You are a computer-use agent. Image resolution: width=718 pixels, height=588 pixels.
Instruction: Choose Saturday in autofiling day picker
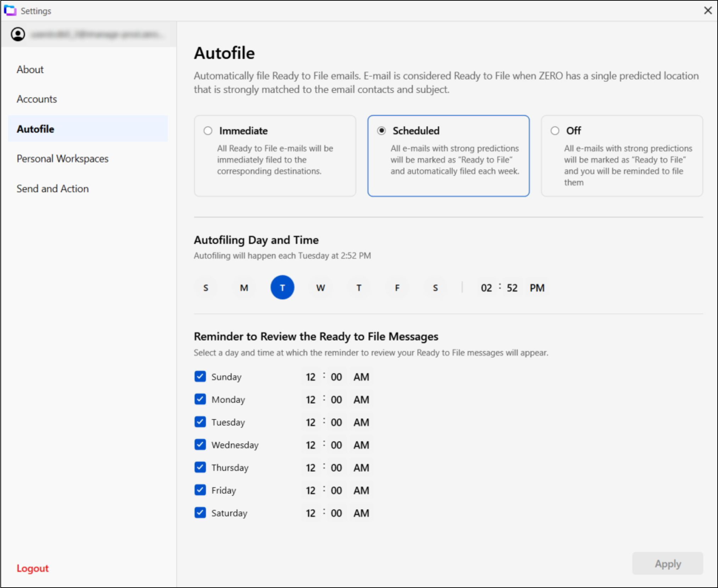[x=435, y=288]
